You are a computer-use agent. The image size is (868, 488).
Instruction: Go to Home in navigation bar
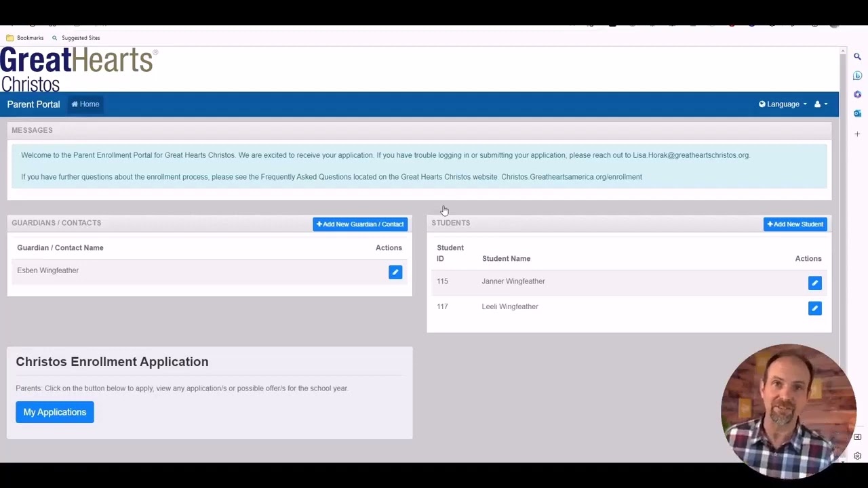85,104
